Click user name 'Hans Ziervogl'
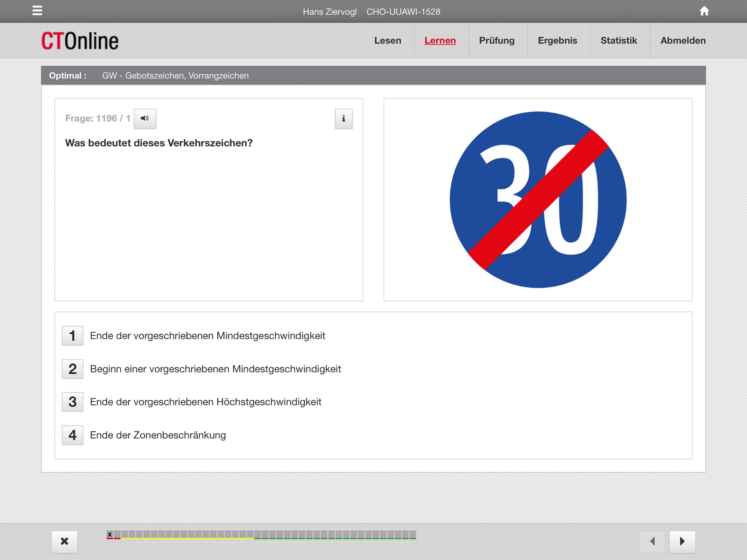747x560 pixels. 329,12
